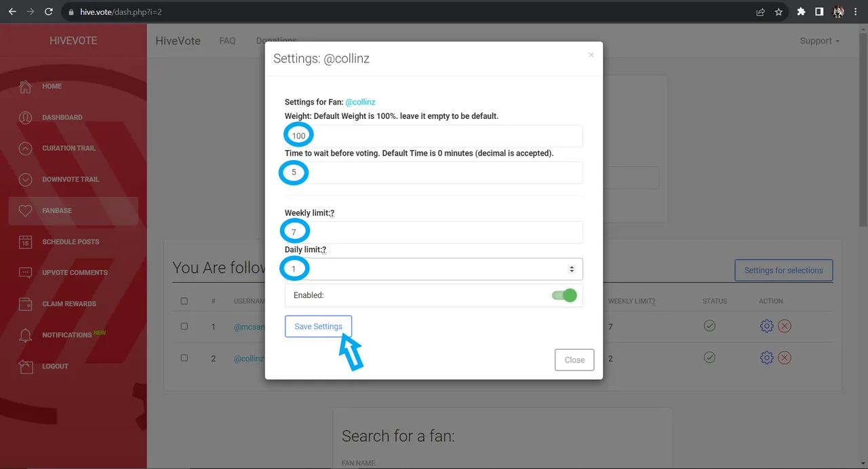Click the browser forward arrow
Screen dimensions: 868x469
[x=30, y=12]
